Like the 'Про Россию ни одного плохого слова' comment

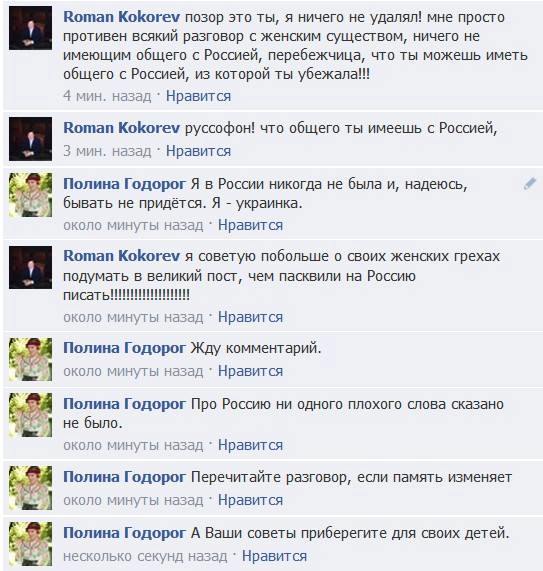tap(251, 445)
